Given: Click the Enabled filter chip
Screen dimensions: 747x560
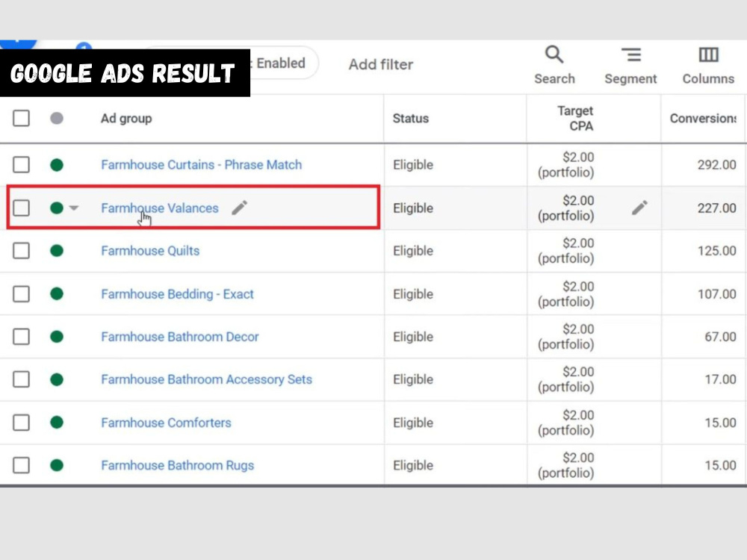Looking at the screenshot, I should tap(281, 63).
